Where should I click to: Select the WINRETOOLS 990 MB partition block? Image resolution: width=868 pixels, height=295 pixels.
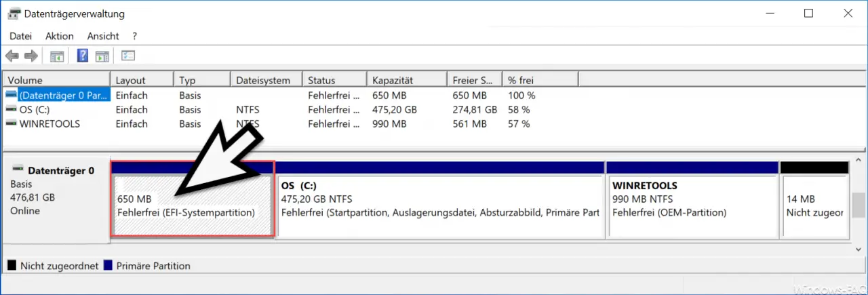click(x=692, y=201)
